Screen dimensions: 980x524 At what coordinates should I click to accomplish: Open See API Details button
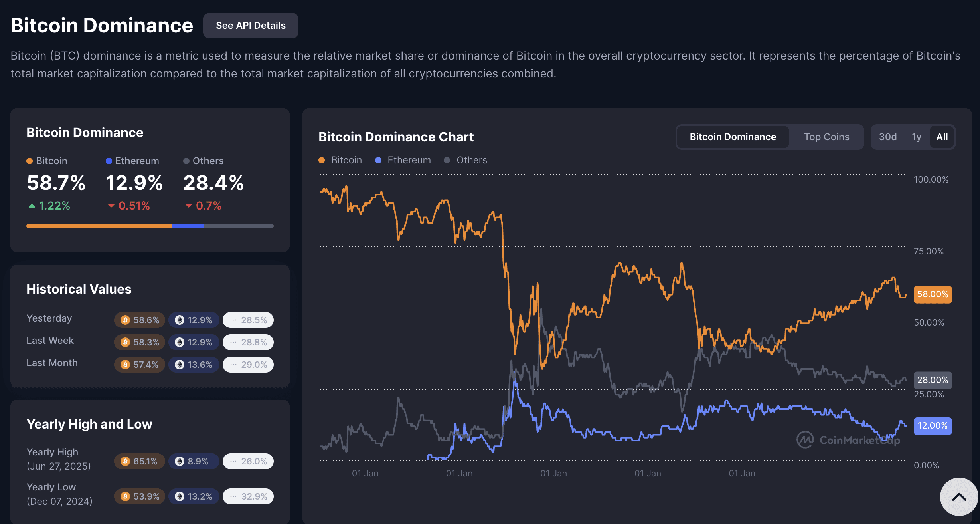point(251,26)
